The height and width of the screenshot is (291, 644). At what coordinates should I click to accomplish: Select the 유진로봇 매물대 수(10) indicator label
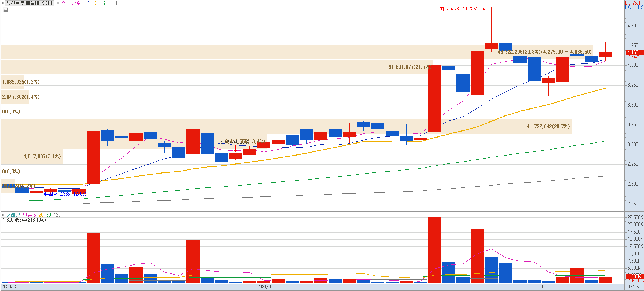click(30, 3)
